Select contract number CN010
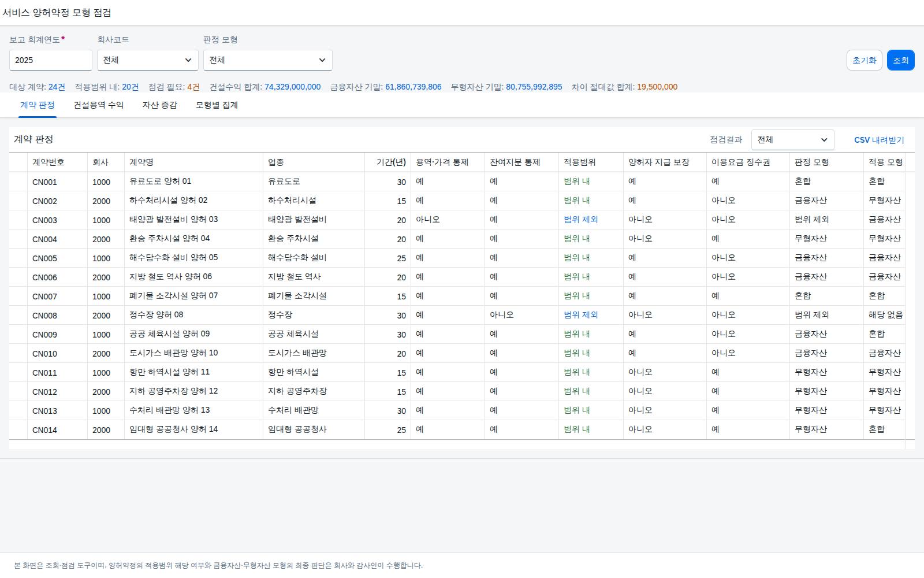The height and width of the screenshot is (578, 924). click(x=44, y=354)
